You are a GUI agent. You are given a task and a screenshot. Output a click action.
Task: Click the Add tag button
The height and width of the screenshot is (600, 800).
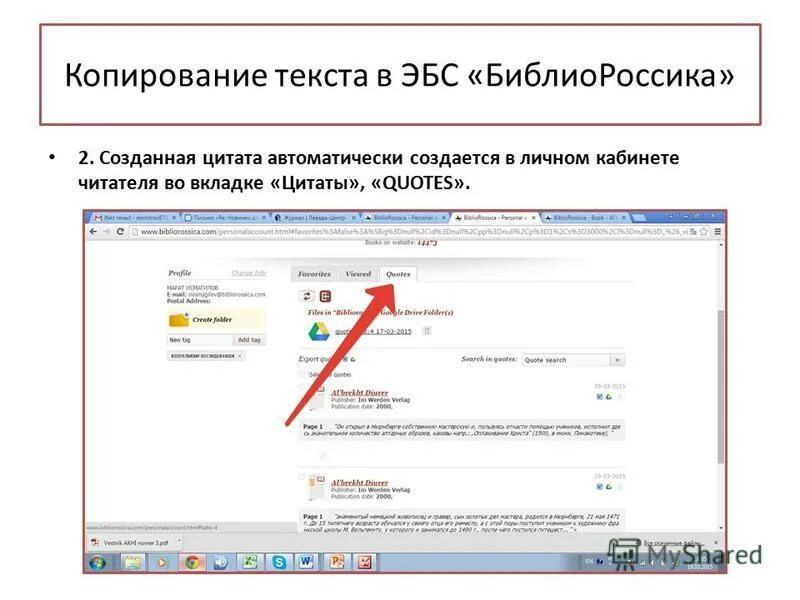click(249, 340)
